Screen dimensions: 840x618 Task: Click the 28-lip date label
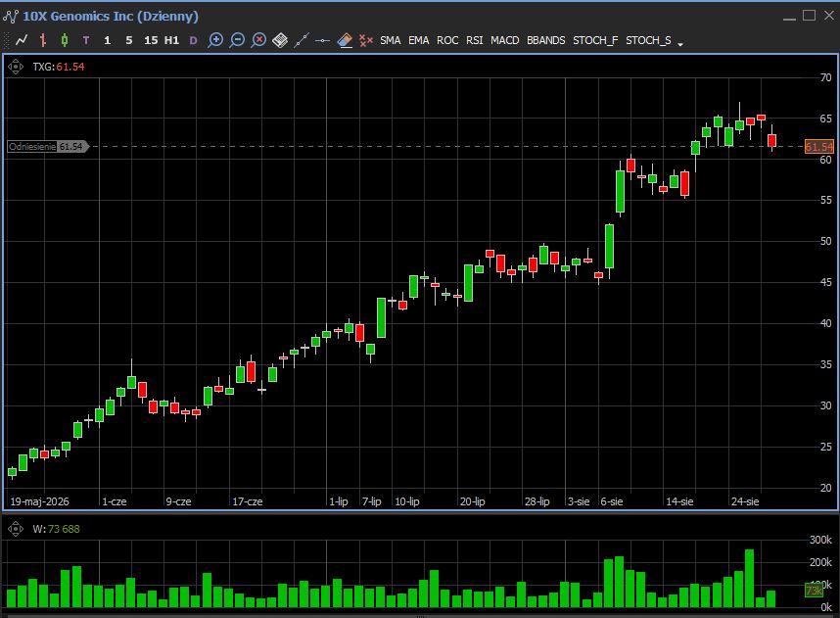coord(537,501)
